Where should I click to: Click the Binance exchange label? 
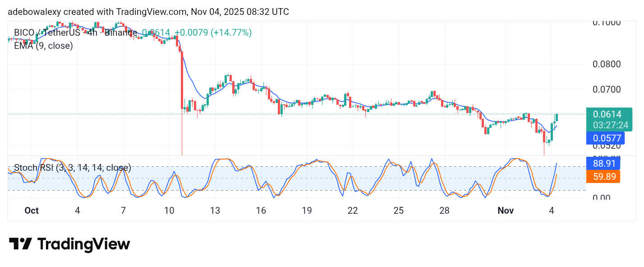[121, 33]
